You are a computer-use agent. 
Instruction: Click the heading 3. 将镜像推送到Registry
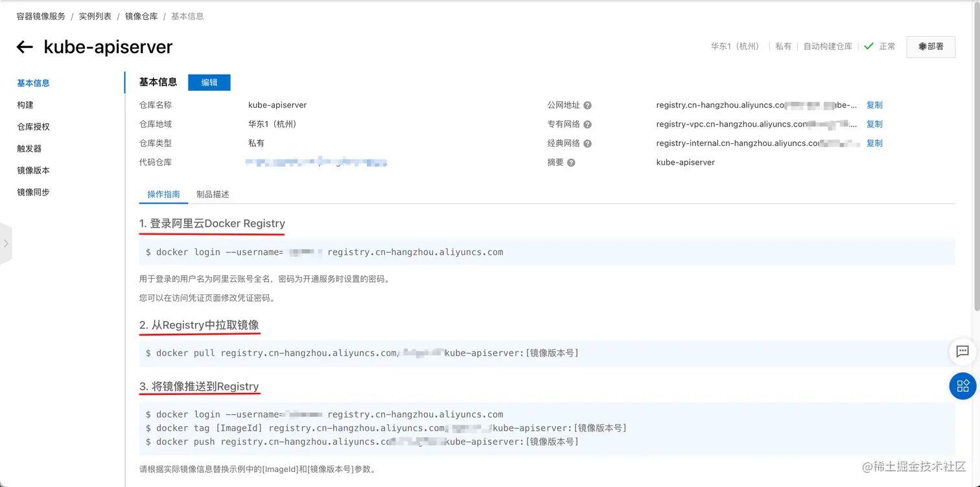tap(200, 386)
